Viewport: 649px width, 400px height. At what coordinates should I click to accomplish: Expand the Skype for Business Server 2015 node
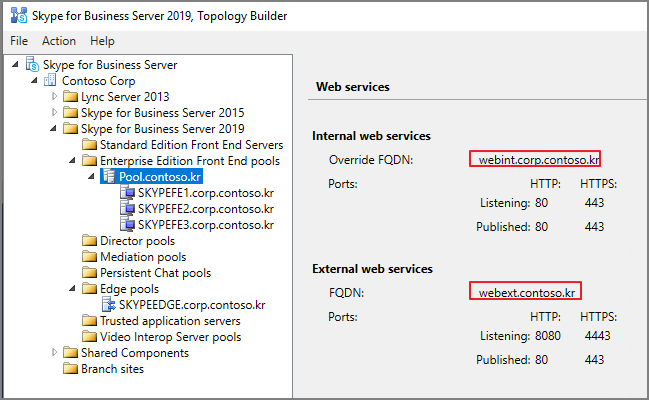(54, 113)
